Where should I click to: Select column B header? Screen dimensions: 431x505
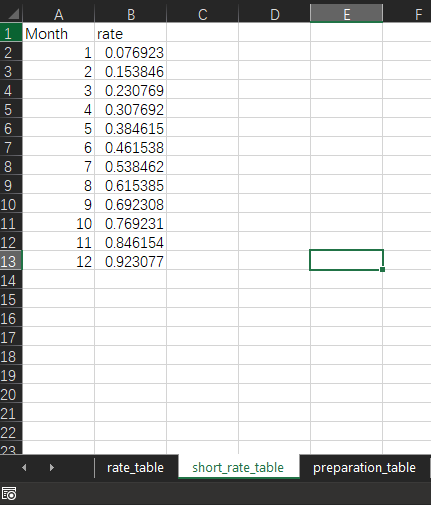[x=131, y=15]
